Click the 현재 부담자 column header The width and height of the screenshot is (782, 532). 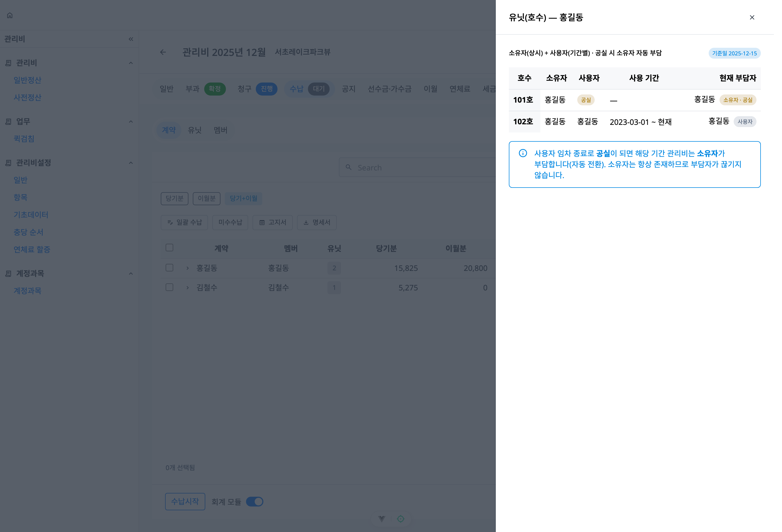tap(737, 78)
